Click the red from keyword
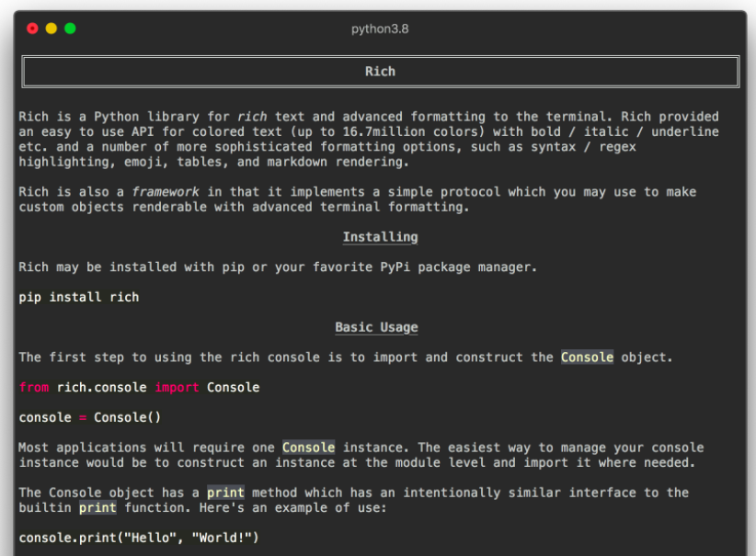This screenshot has width=756, height=556. (x=34, y=387)
